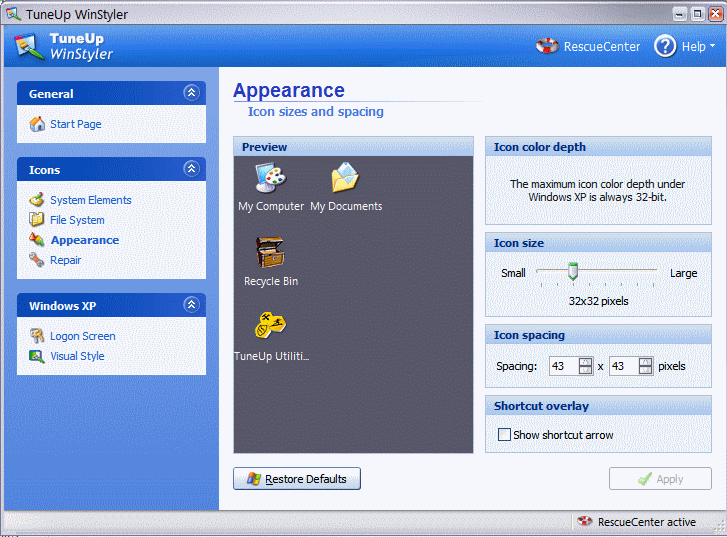Click the Apply button

pos(660,479)
